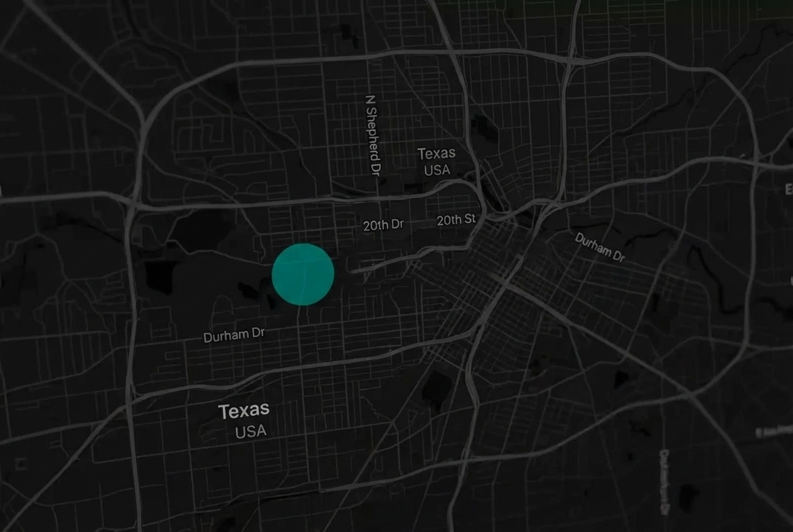Click the faint horizontal label at right edge

point(774,432)
